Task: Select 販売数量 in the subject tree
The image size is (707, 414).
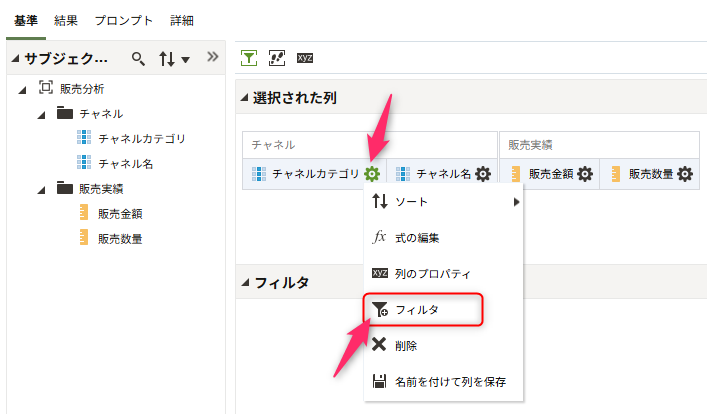Action: 120,238
